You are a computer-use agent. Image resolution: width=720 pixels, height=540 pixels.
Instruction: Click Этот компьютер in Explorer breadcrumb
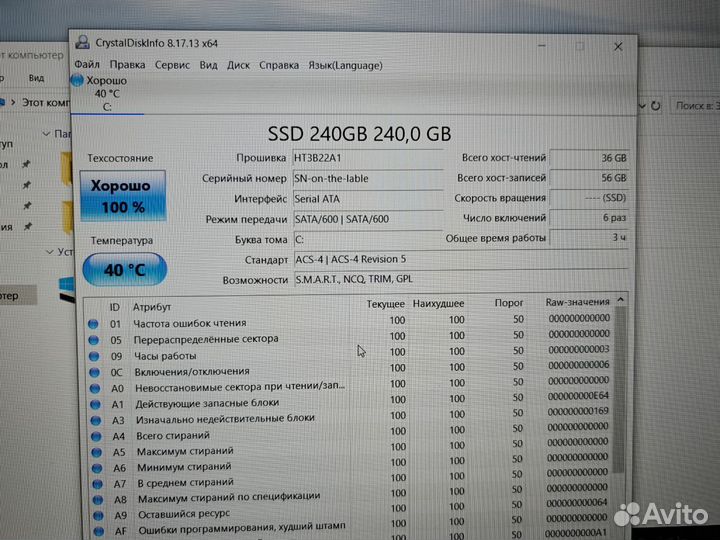tap(46, 102)
